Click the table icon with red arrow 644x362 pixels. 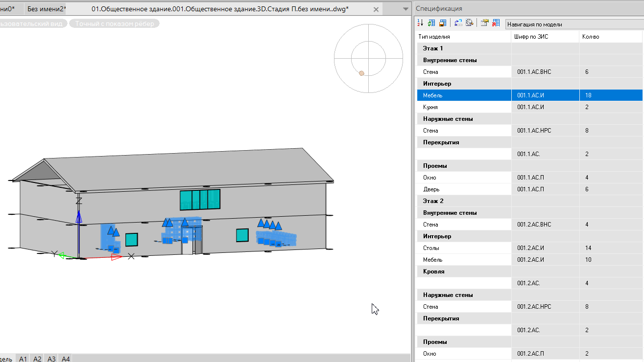click(x=496, y=23)
